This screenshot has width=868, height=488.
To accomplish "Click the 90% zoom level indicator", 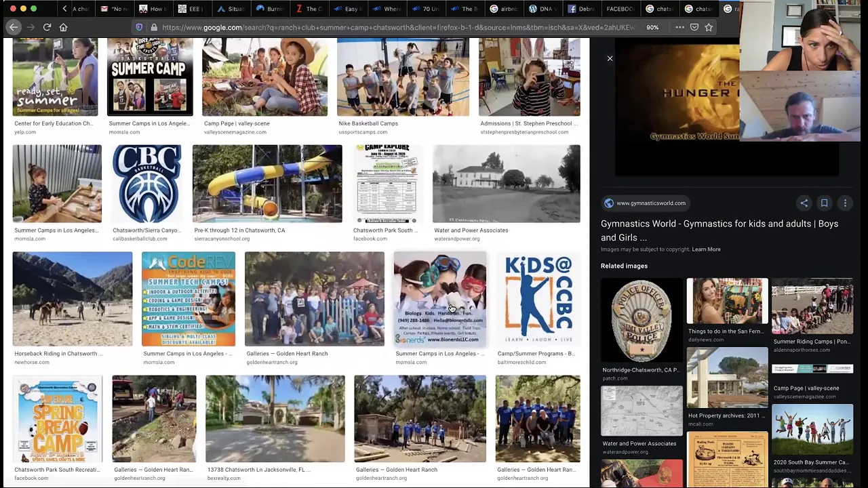I will 652,28.
